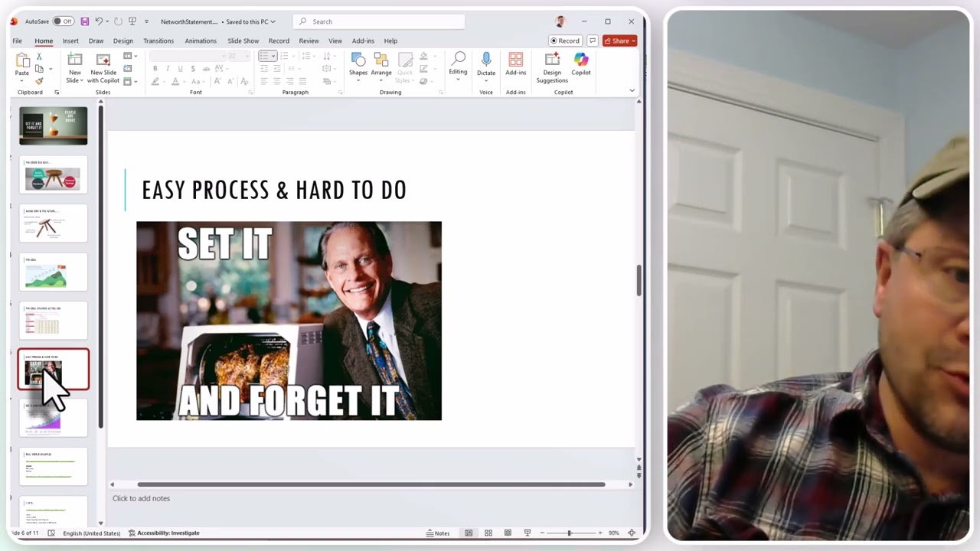Screen dimensions: 980x551
Task: Apply bold formatting
Action: coord(155,69)
